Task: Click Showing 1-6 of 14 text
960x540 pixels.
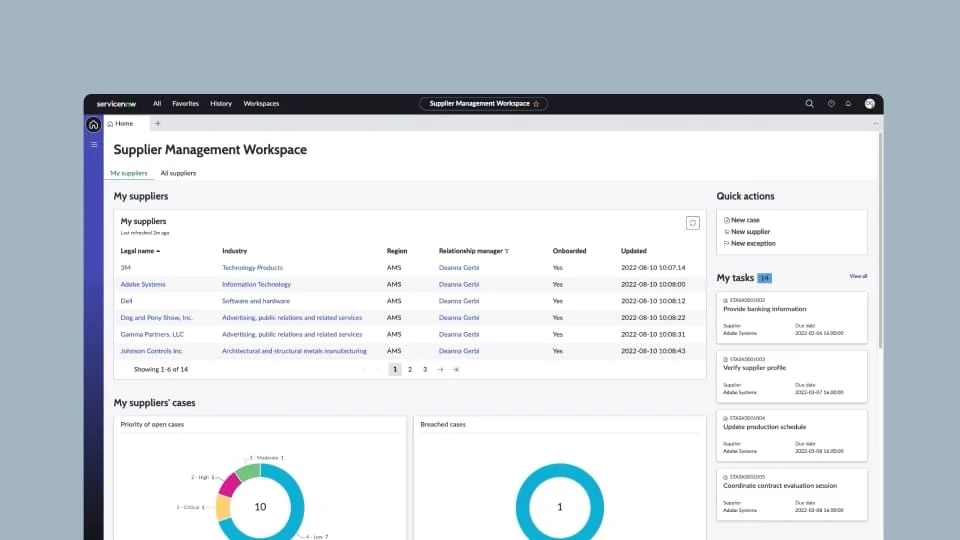Action: click(161, 370)
